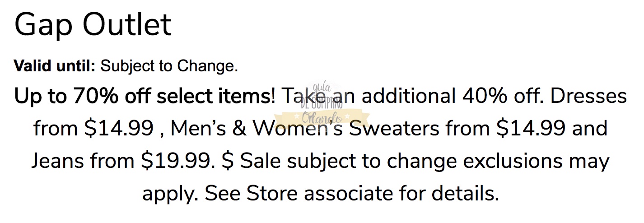
Task: Click the bold 'Valid until:' label
Action: pos(55,66)
